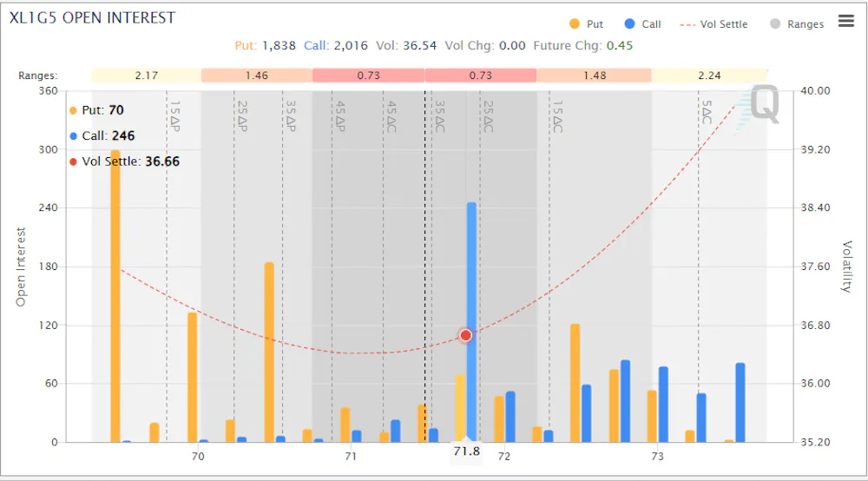Click the 45ΔC delta marker label
This screenshot has height=481, width=868.
(x=391, y=116)
